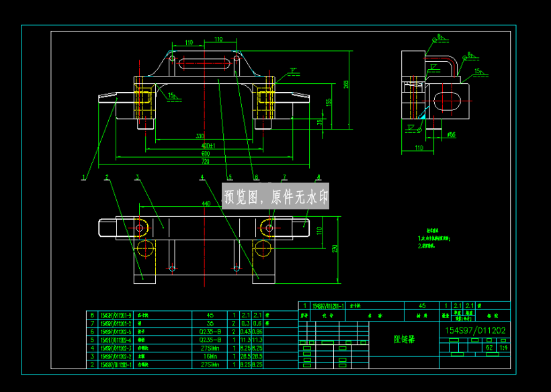Select the 440 dimension in plan view

click(206, 203)
